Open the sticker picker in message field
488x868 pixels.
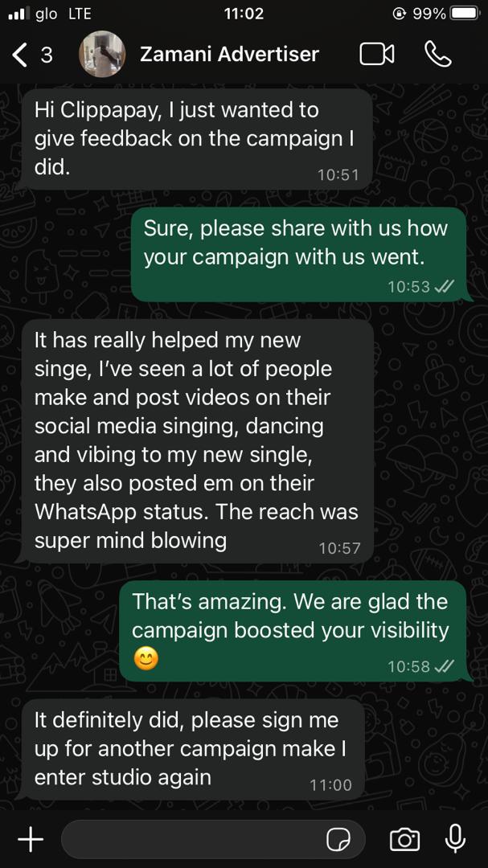click(338, 840)
